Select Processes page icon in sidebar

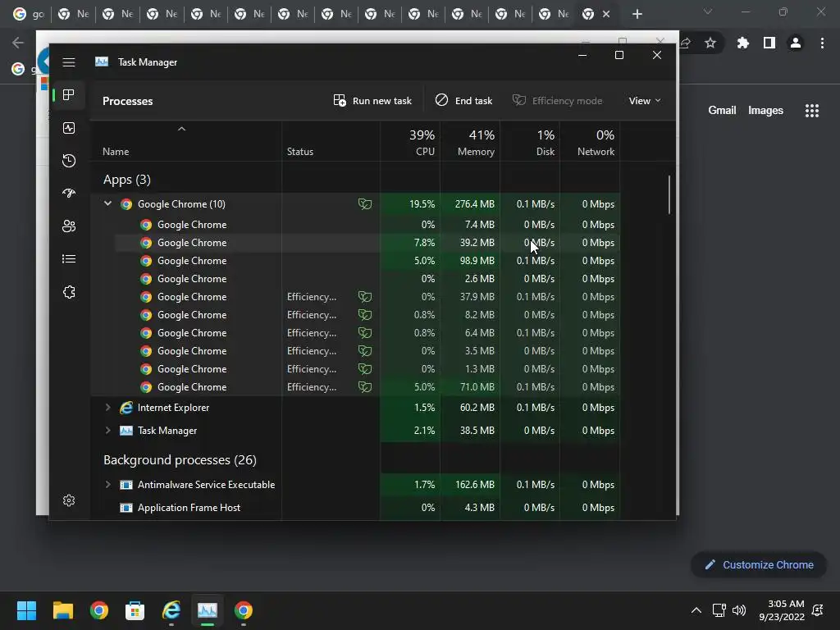point(69,95)
